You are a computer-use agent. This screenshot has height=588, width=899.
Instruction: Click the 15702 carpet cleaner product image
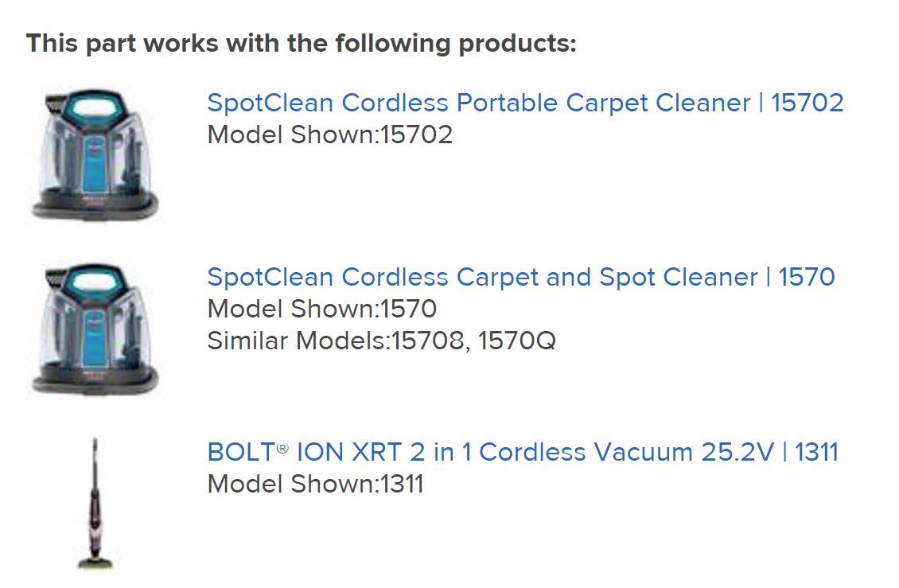(95, 155)
